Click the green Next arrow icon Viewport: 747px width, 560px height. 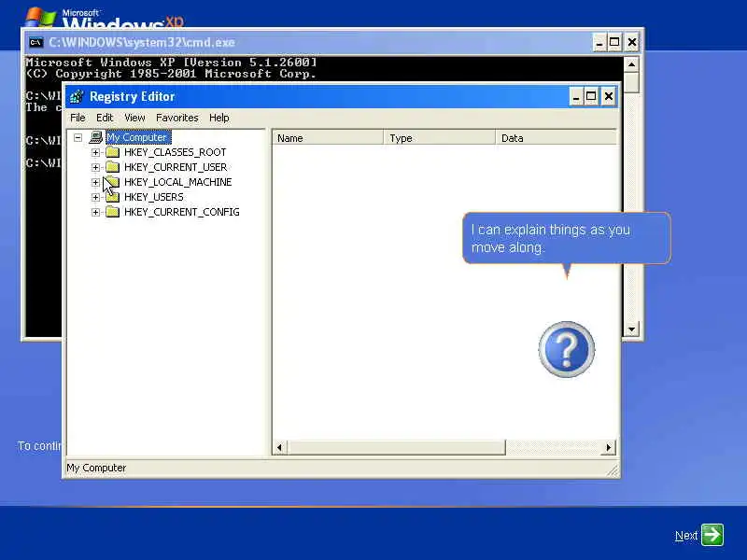pyautogui.click(x=712, y=535)
